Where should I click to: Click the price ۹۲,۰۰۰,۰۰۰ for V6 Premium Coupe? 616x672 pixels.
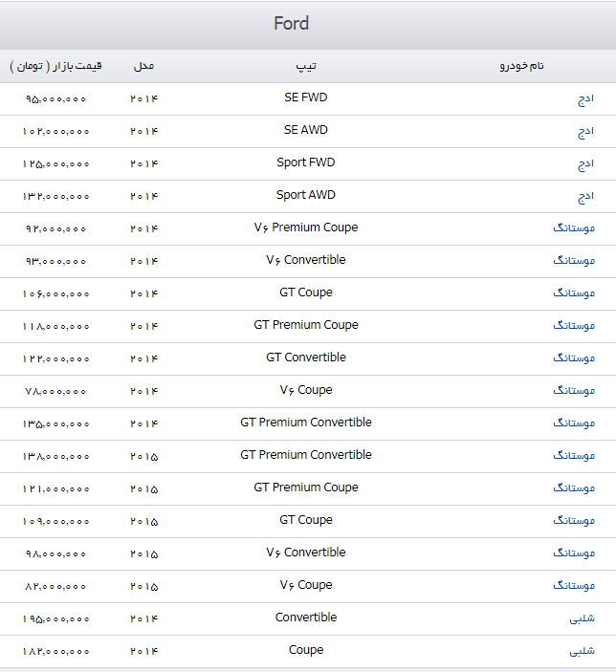(55, 229)
